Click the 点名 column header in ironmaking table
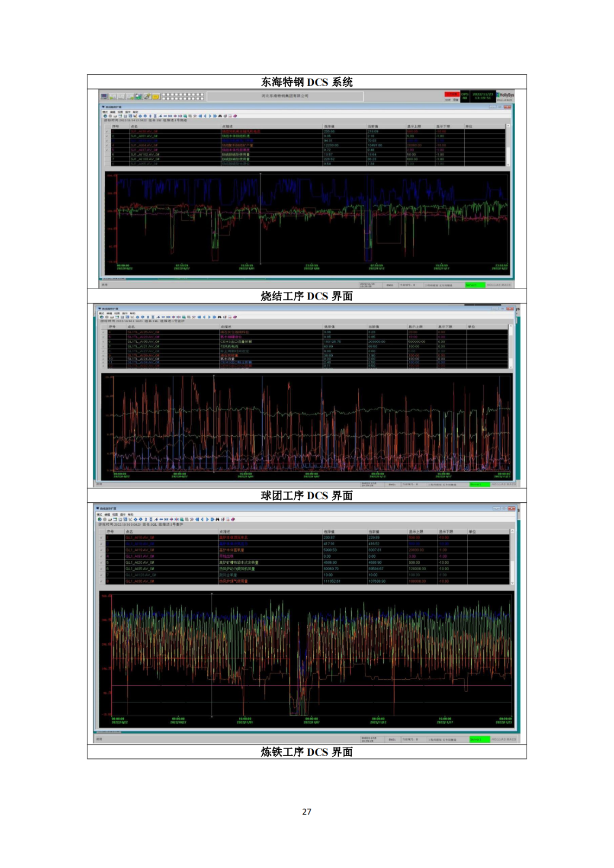This screenshot has height=868, width=614. click(129, 532)
